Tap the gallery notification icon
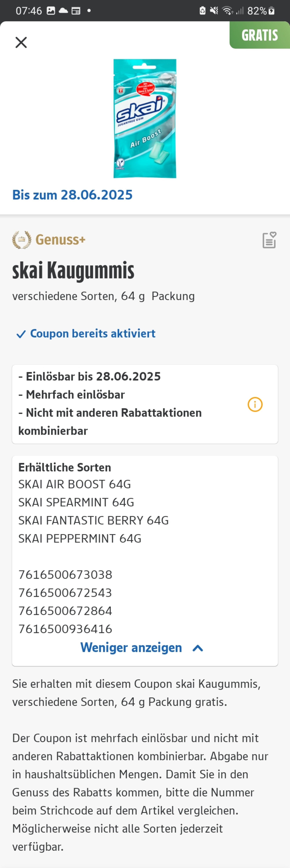The width and height of the screenshot is (290, 868). click(x=51, y=11)
